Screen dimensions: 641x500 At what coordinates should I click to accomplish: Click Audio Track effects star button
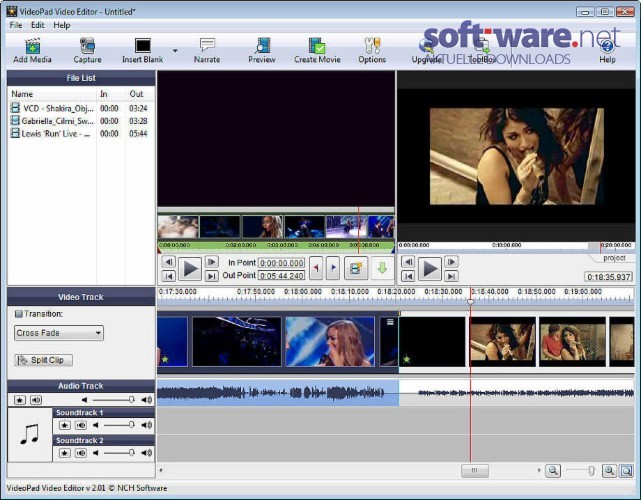20,400
